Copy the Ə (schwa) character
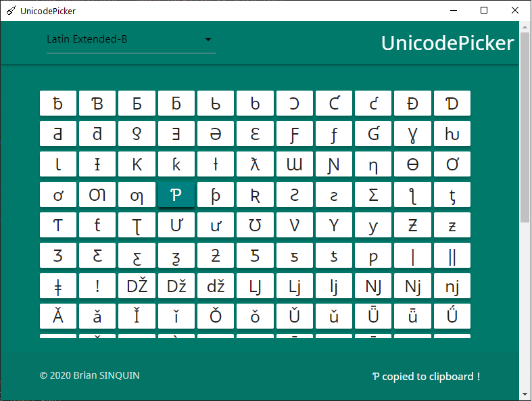Image resolution: width=532 pixels, height=401 pixels. click(x=216, y=134)
